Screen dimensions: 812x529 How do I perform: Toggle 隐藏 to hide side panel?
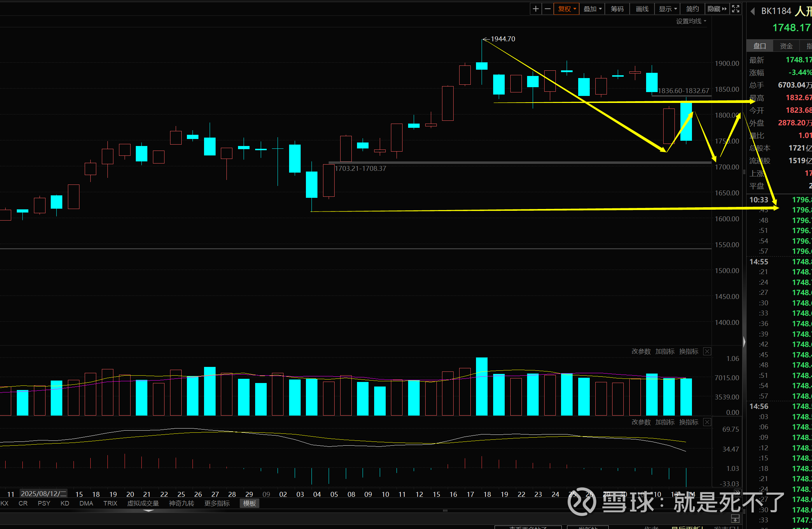717,9
